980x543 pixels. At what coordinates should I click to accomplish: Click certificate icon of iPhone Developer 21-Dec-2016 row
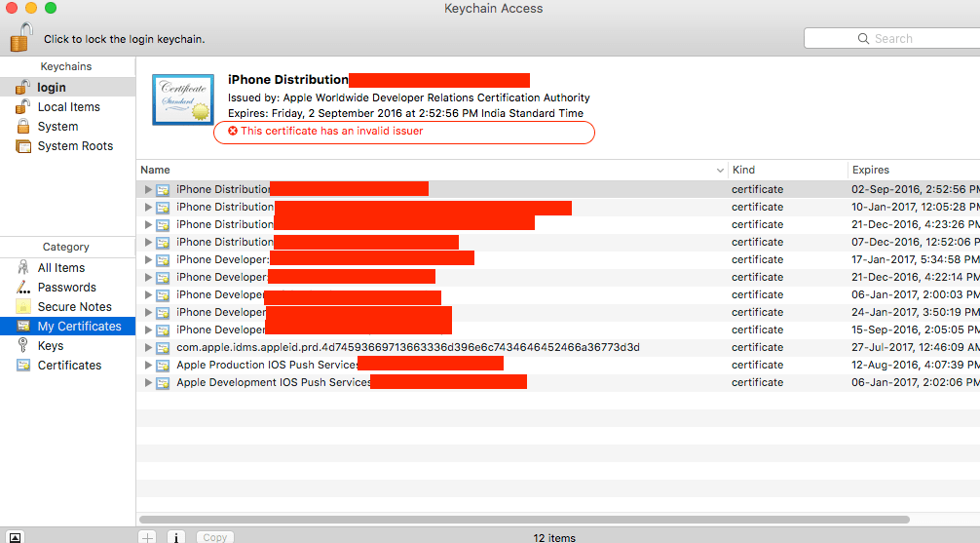163,277
